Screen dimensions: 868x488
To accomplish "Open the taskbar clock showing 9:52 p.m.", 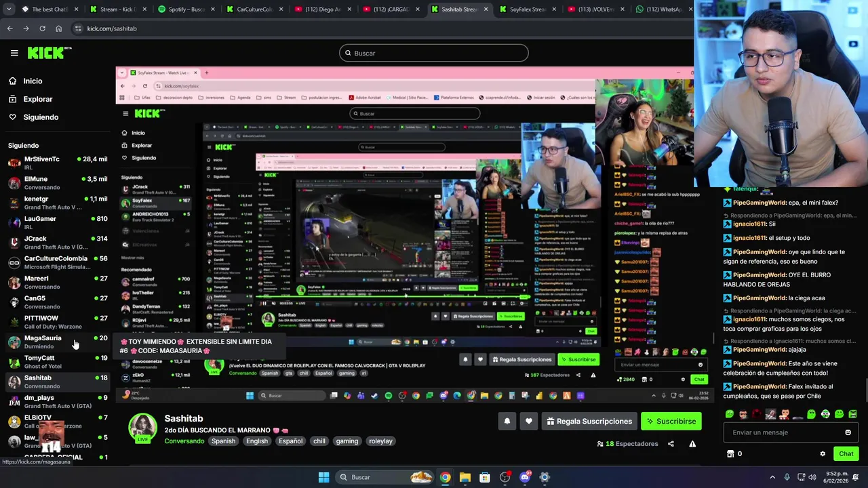I will tap(835, 477).
